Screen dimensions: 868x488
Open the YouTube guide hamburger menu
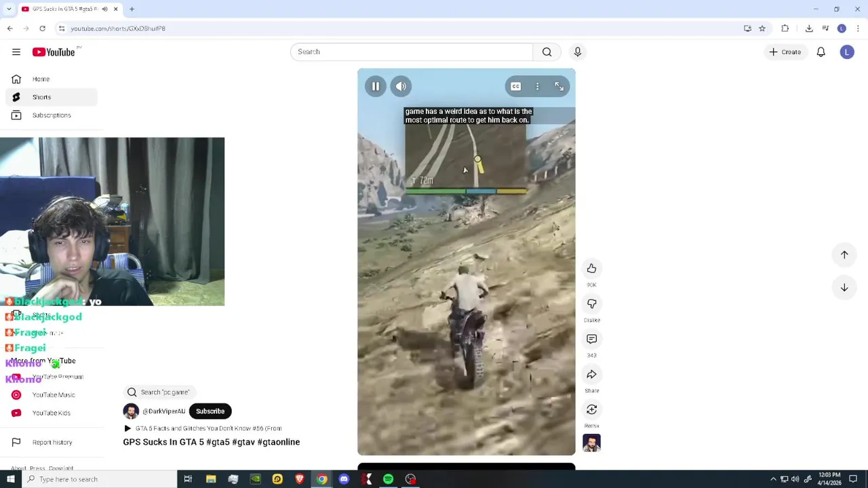point(16,52)
